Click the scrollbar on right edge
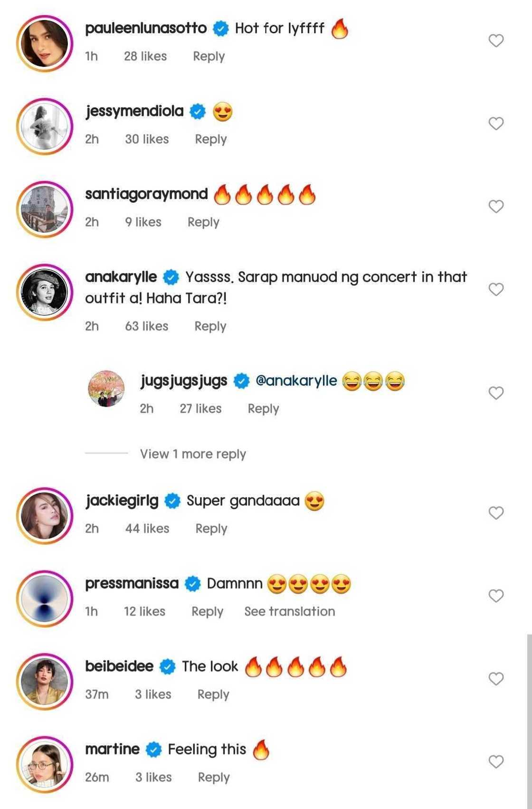The image size is (532, 809). click(x=529, y=713)
